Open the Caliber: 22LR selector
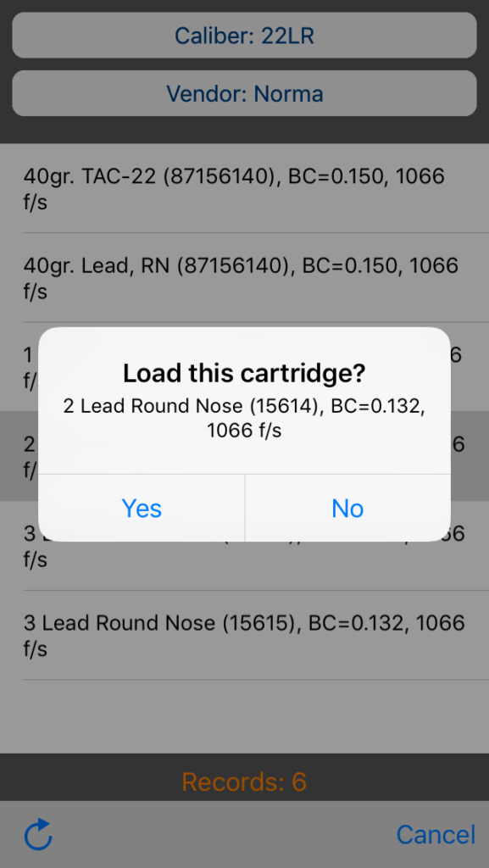Viewport: 489px width, 868px height. [244, 36]
